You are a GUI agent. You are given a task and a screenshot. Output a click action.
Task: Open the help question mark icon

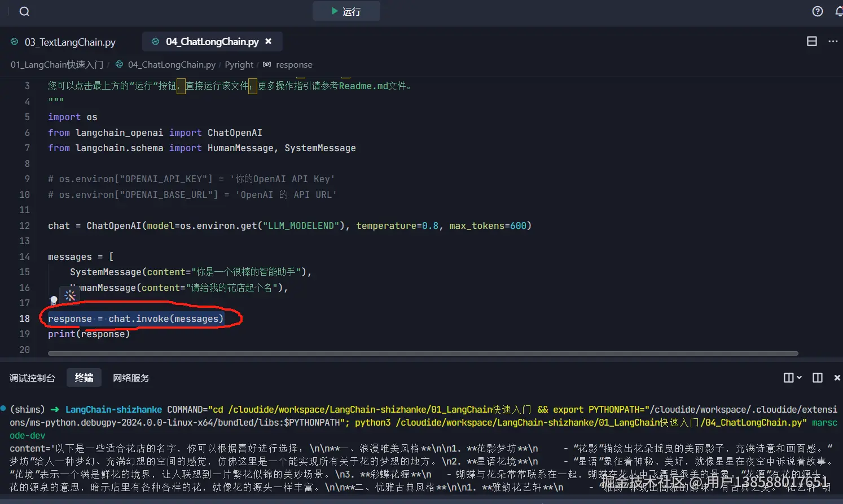[x=818, y=11]
